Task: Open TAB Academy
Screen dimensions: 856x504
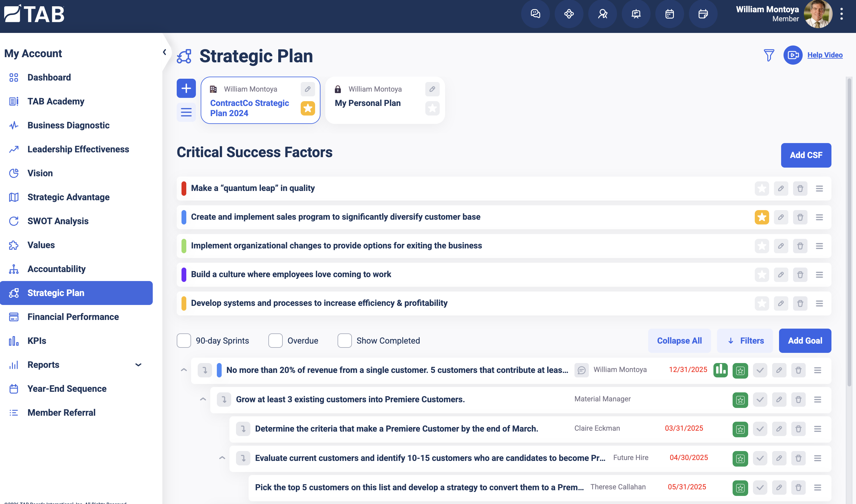Action: pyautogui.click(x=56, y=101)
